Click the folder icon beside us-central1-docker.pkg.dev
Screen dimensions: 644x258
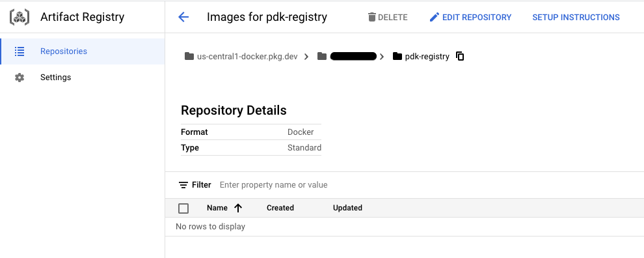coord(189,57)
